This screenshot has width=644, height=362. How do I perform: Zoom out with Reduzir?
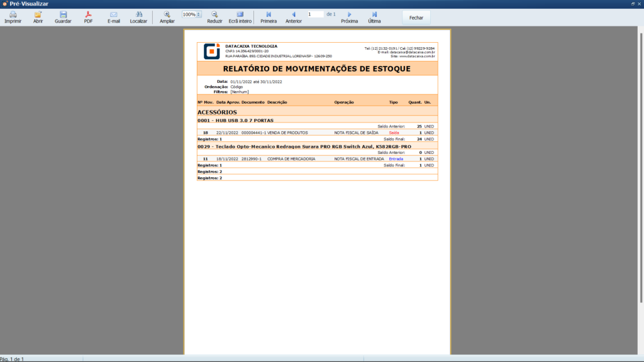[214, 14]
